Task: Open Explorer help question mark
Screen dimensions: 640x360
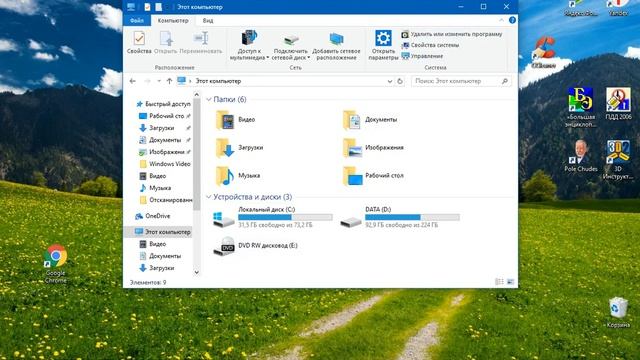Action: [x=512, y=20]
